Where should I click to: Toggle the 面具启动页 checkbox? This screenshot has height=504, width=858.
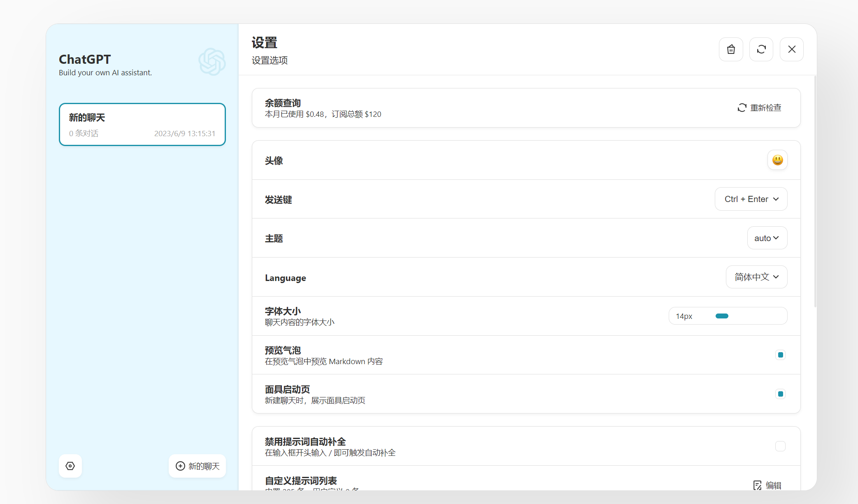[x=780, y=394]
